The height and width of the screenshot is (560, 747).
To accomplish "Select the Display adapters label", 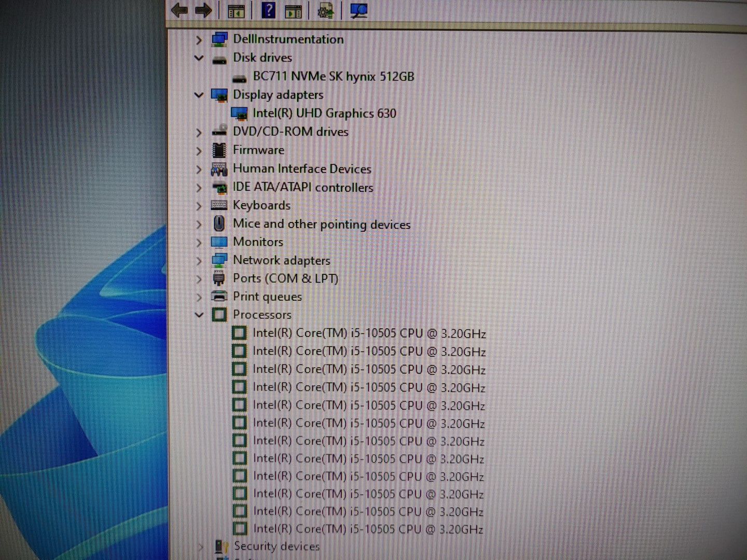I will [x=278, y=95].
